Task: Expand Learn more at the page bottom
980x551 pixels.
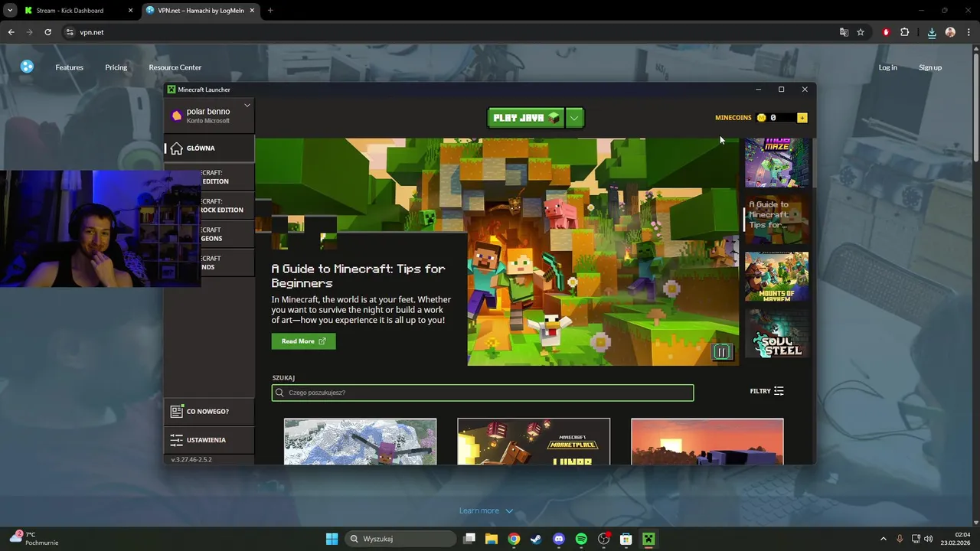Action: [x=486, y=510]
